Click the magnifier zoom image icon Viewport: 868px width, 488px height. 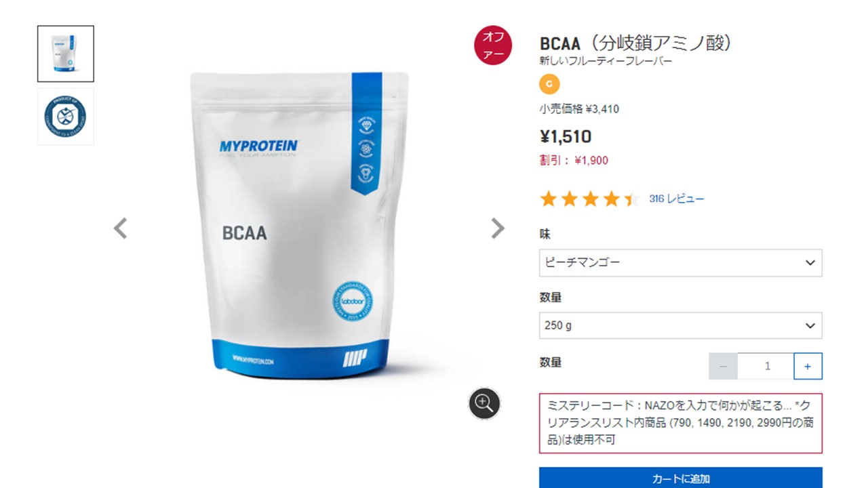484,403
